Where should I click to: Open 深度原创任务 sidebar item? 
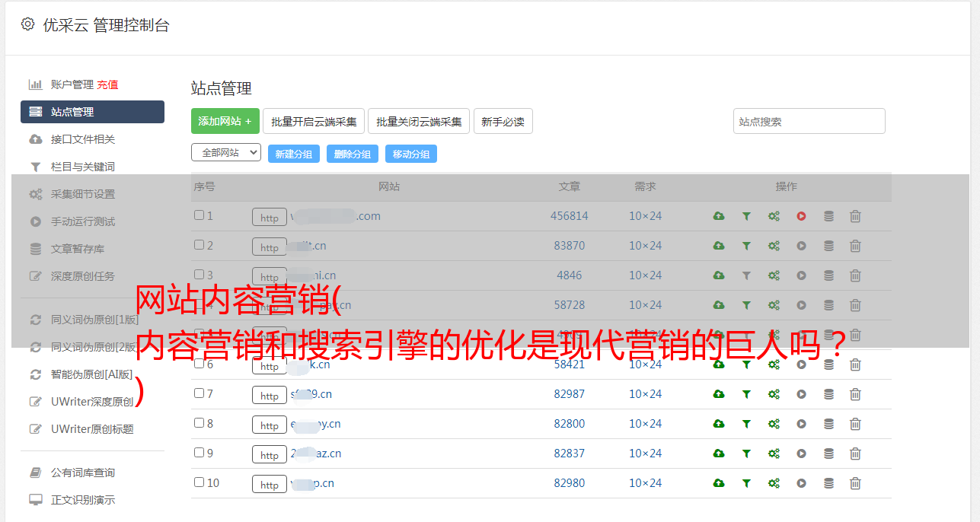(83, 276)
